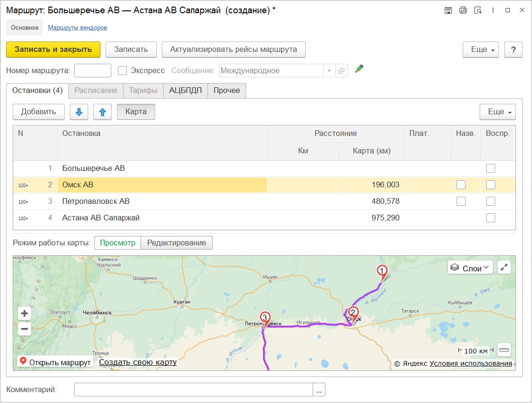The height and width of the screenshot is (403, 532).
Task: Open Условия использования link on map
Action: [x=471, y=363]
